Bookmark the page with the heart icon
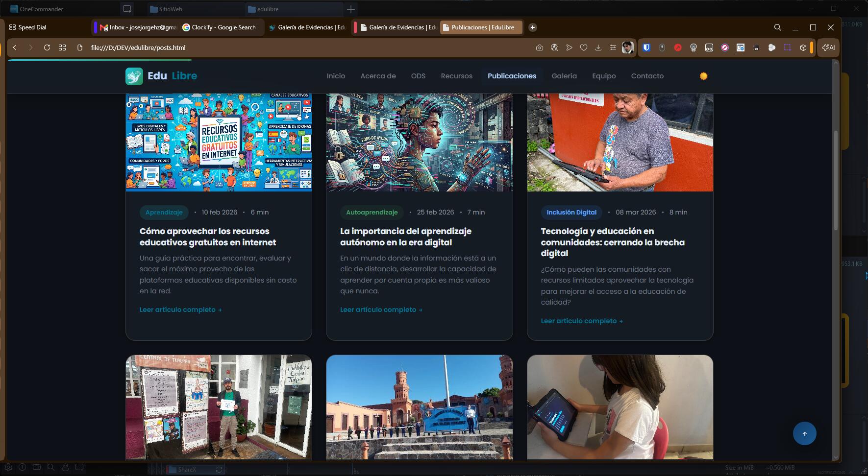This screenshot has height=476, width=868. tap(584, 48)
